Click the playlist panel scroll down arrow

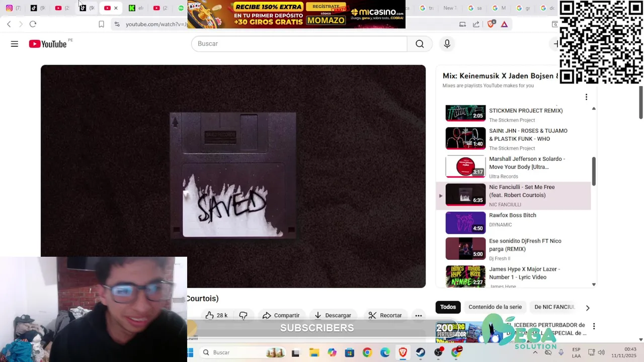[594, 285]
